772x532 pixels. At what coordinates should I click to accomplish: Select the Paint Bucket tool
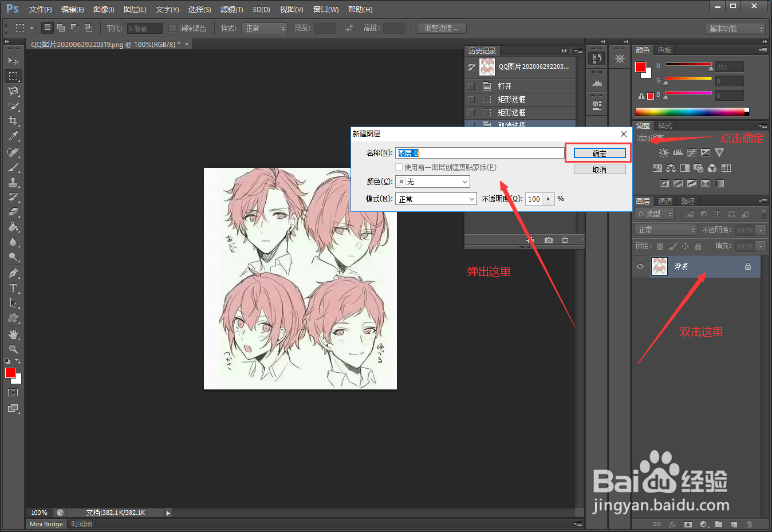click(x=13, y=227)
